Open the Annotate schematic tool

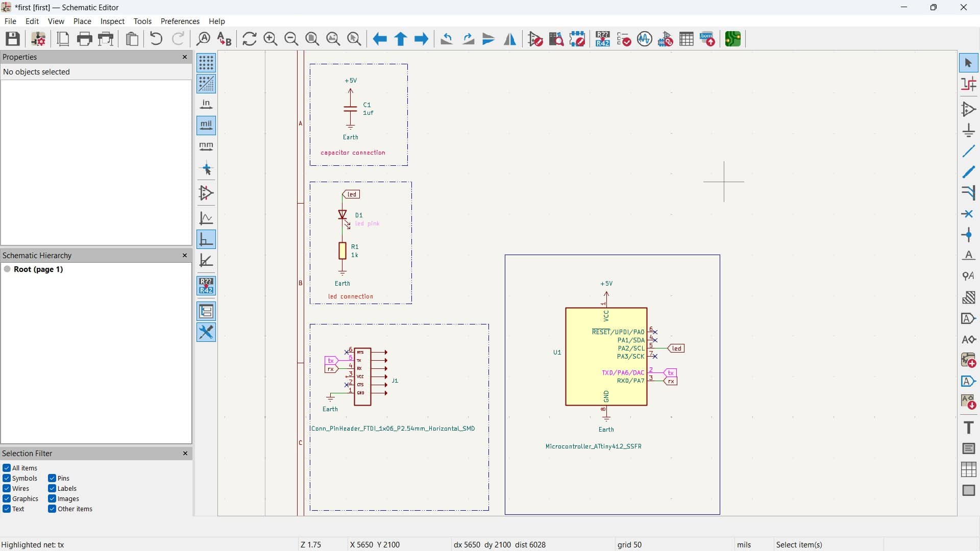point(603,39)
